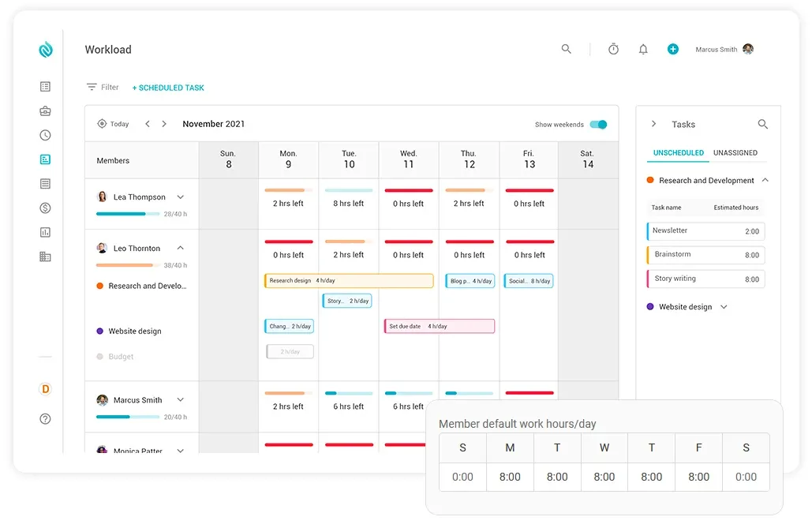Screen dimensions: 812x528
Task: Click the search magnifier in top header
Action: (566, 49)
